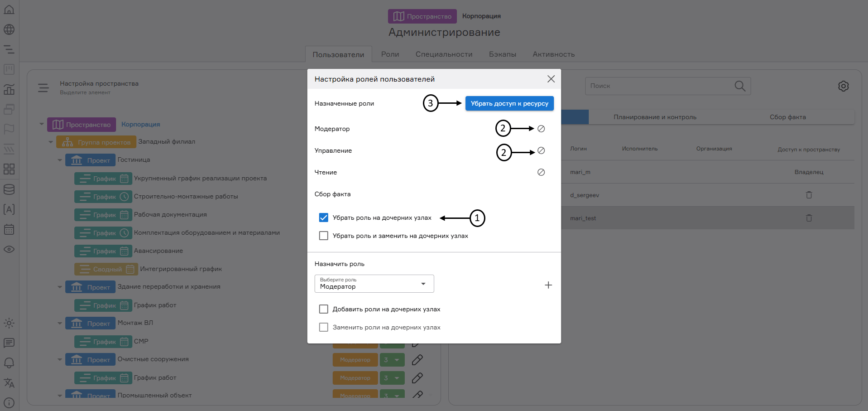Switch to the Роли tab
868x411 pixels.
click(x=390, y=54)
